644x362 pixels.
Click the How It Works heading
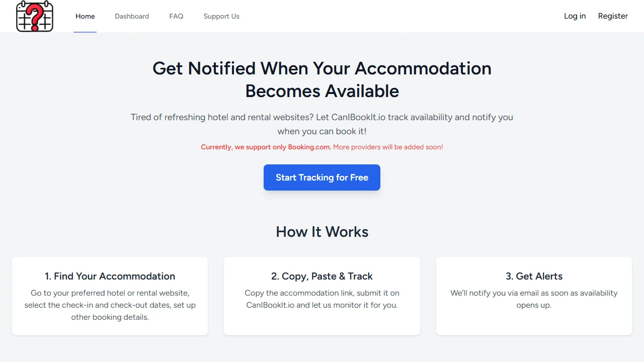tap(321, 232)
